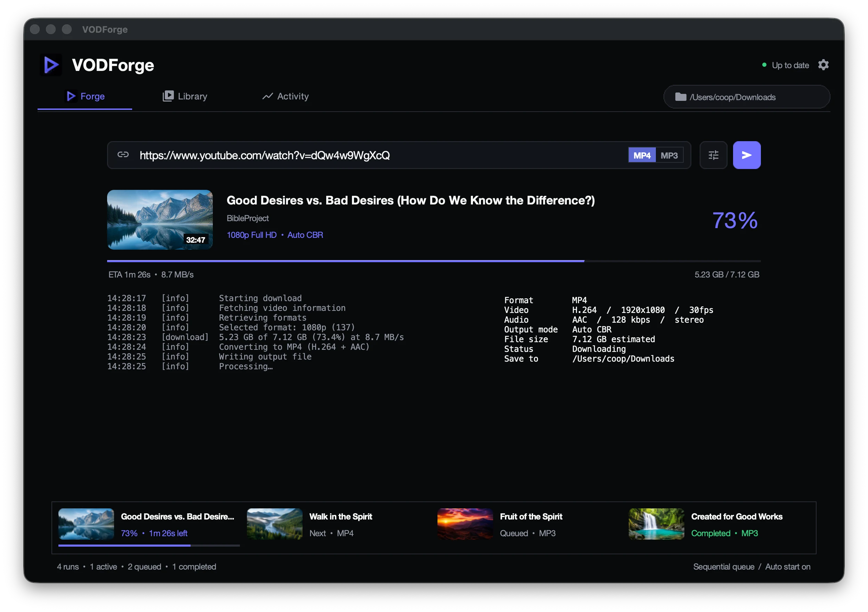Switch to the Library tab
This screenshot has height=612, width=868.
point(185,96)
